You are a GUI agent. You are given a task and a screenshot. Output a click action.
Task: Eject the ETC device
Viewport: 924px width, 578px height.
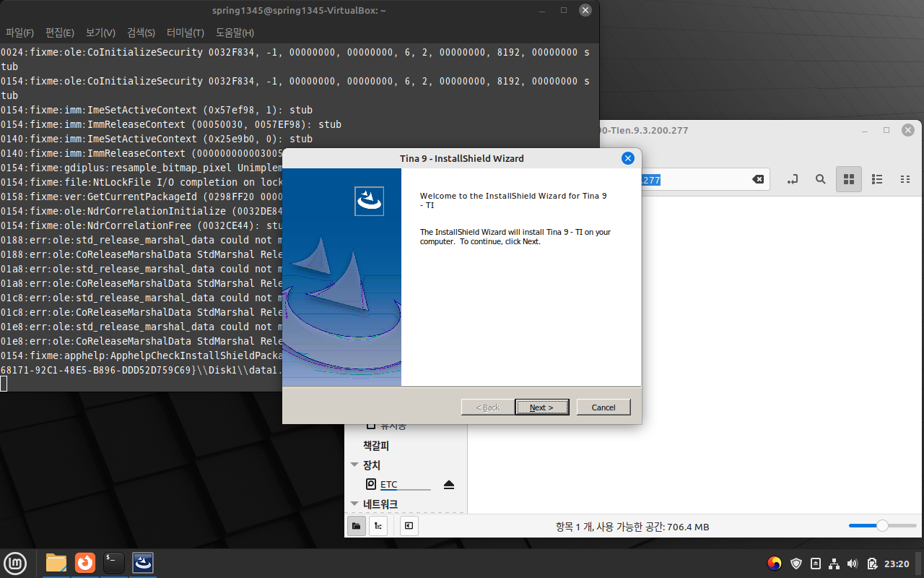(449, 484)
